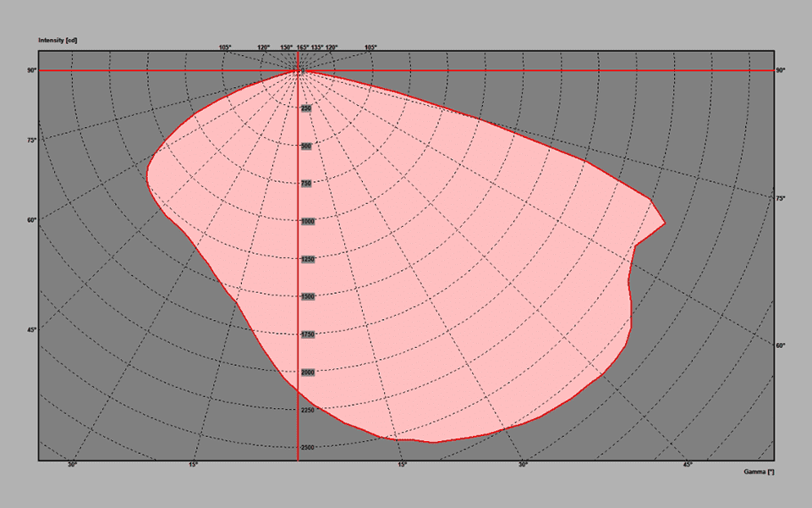Click the 2000 intensity ring label
812x508 pixels.
point(308,372)
